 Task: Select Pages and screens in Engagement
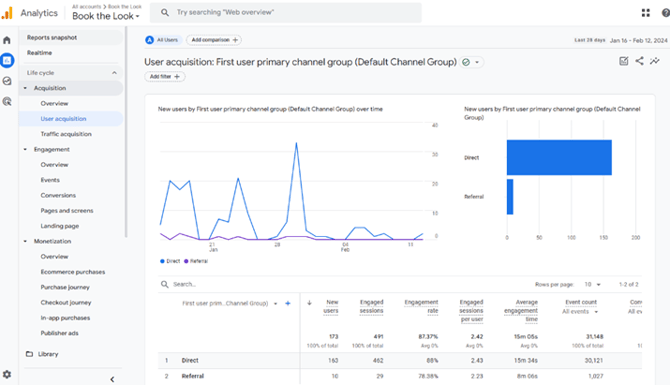coord(67,211)
